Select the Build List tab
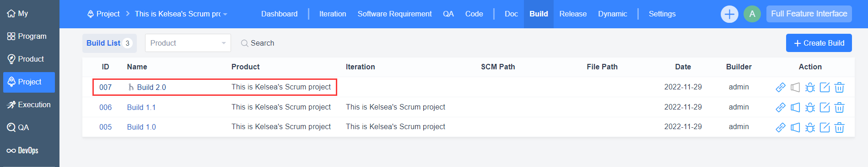 (109, 43)
